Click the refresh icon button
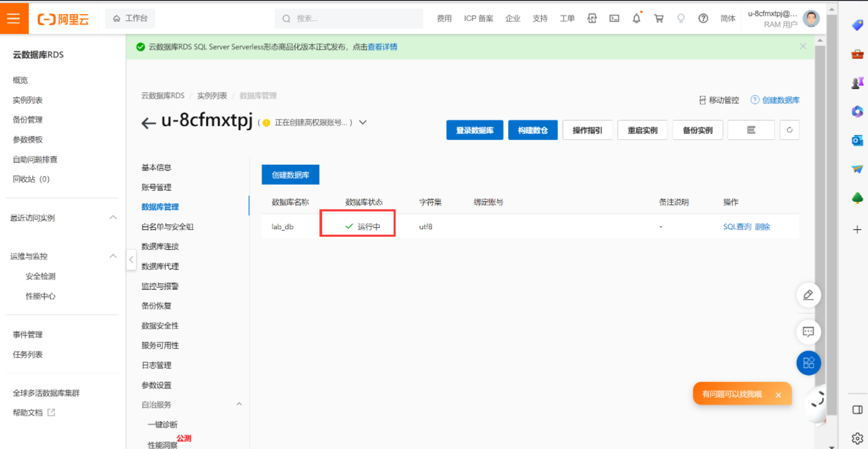The height and width of the screenshot is (449, 868). pyautogui.click(x=789, y=130)
